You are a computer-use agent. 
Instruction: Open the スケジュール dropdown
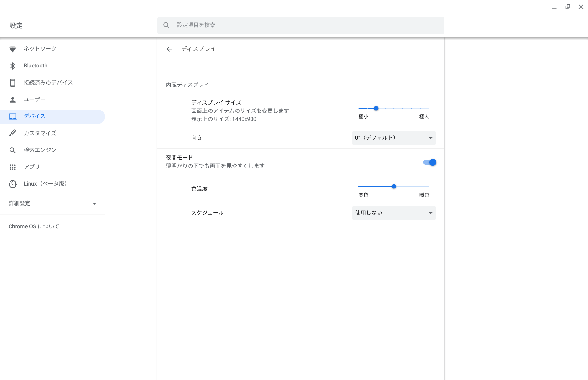pos(394,213)
